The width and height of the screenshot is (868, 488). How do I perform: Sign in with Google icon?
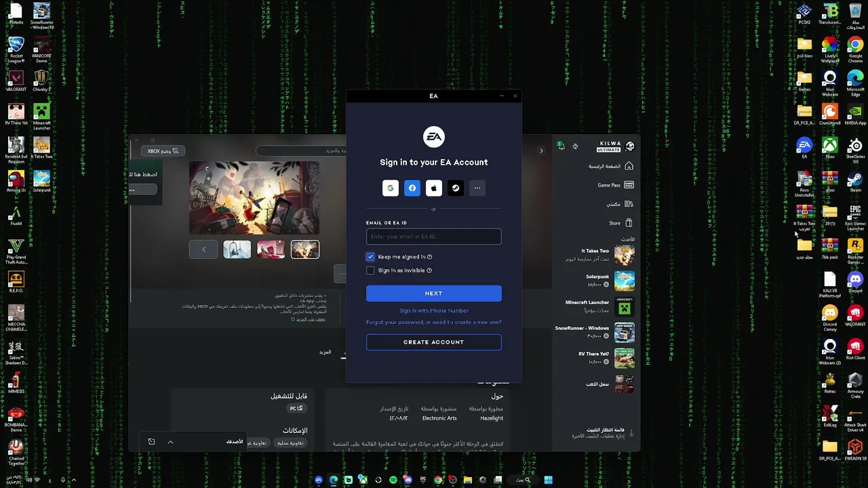pos(390,188)
